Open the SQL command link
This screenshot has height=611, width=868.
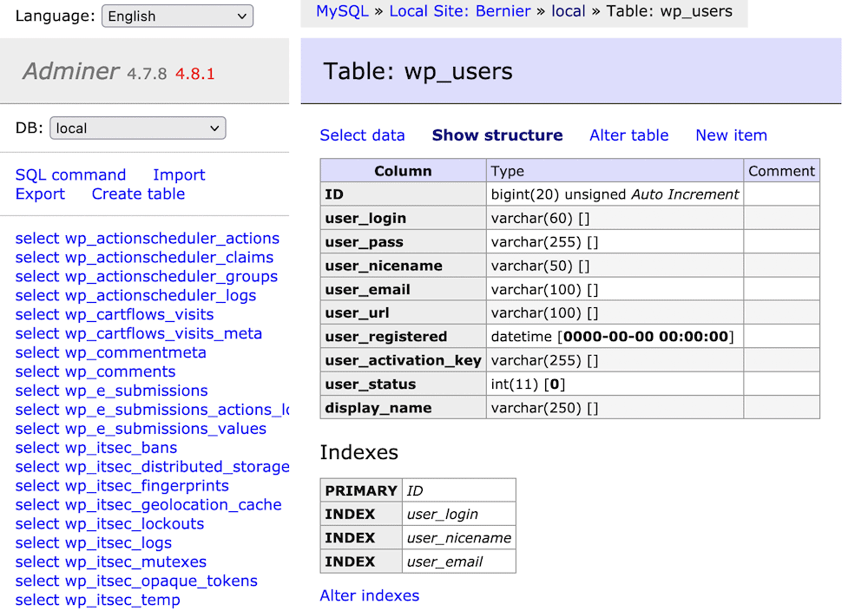[x=70, y=174]
